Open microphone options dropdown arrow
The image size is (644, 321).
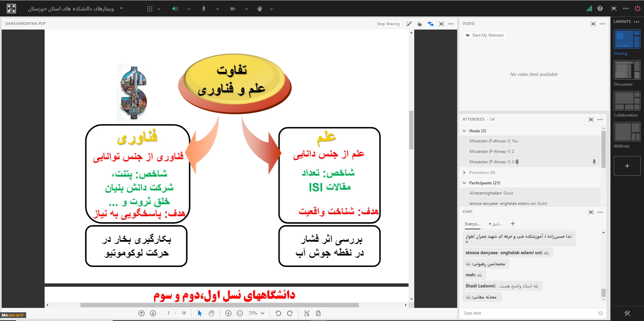tap(218, 9)
